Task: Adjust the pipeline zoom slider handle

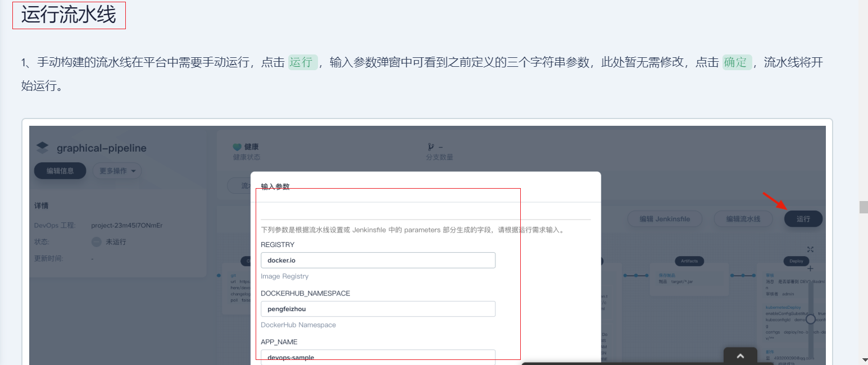Action: point(810,319)
